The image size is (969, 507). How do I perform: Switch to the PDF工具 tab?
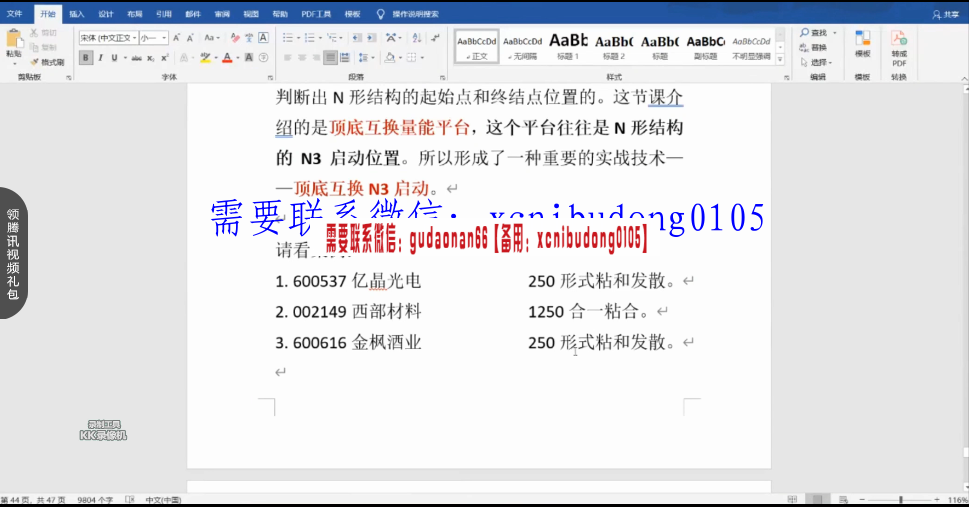(x=316, y=14)
